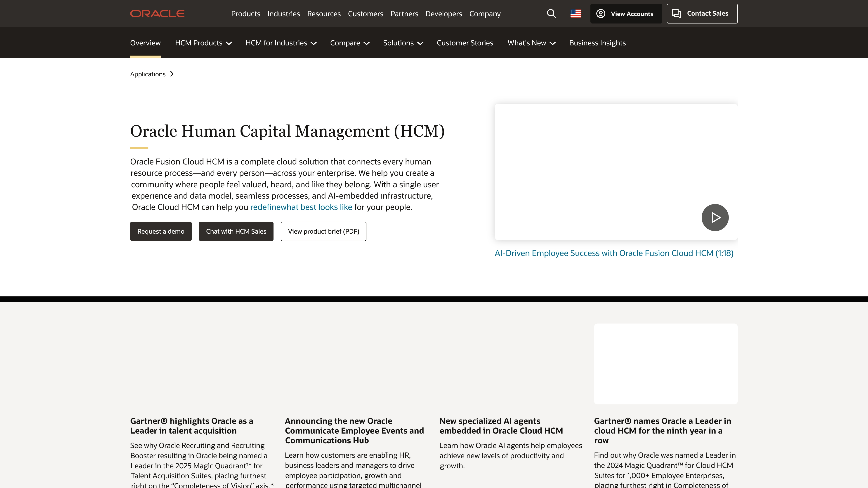Open the Company menu
This screenshot has width=868, height=488.
pyautogui.click(x=485, y=14)
